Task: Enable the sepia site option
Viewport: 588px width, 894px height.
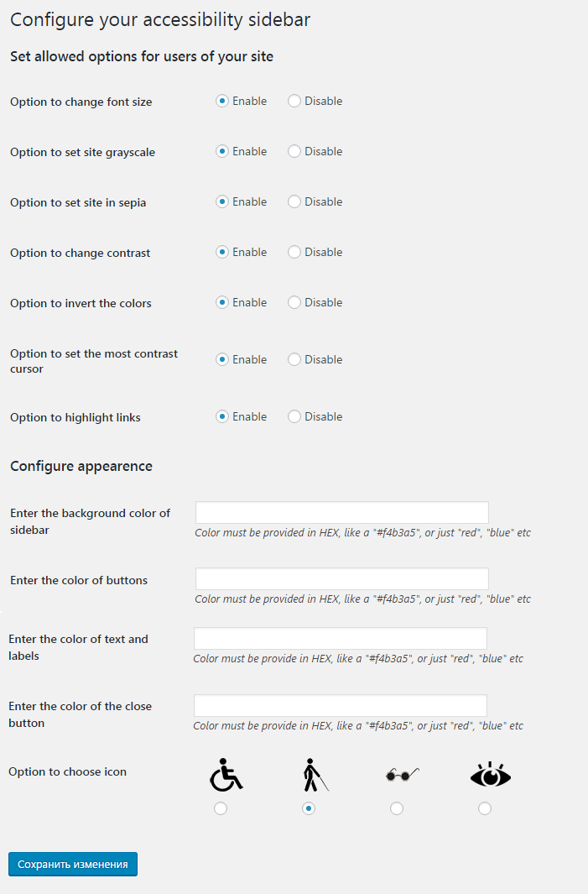Action: click(222, 201)
